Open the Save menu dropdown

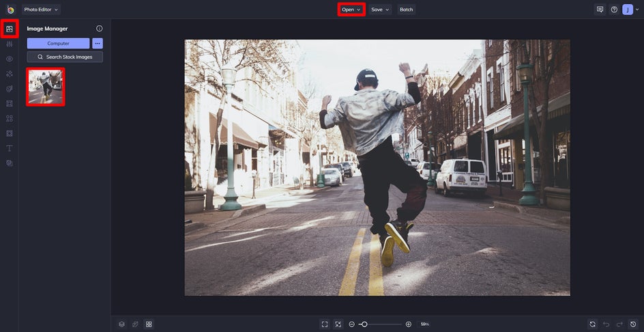click(380, 10)
